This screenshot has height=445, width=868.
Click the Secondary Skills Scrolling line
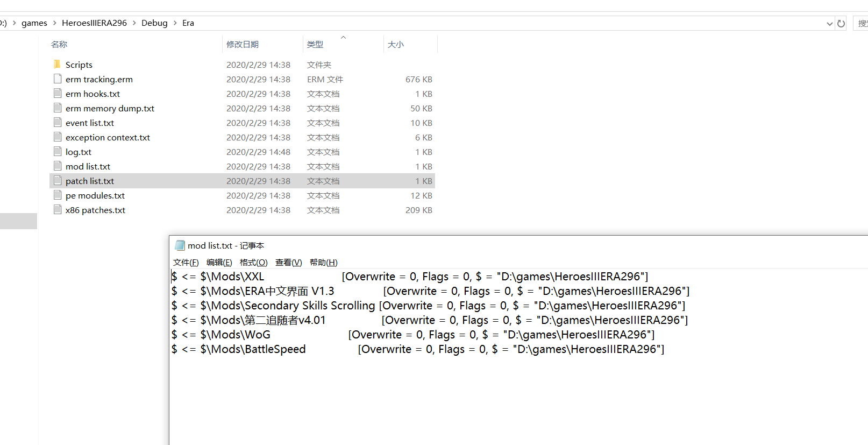pos(428,306)
